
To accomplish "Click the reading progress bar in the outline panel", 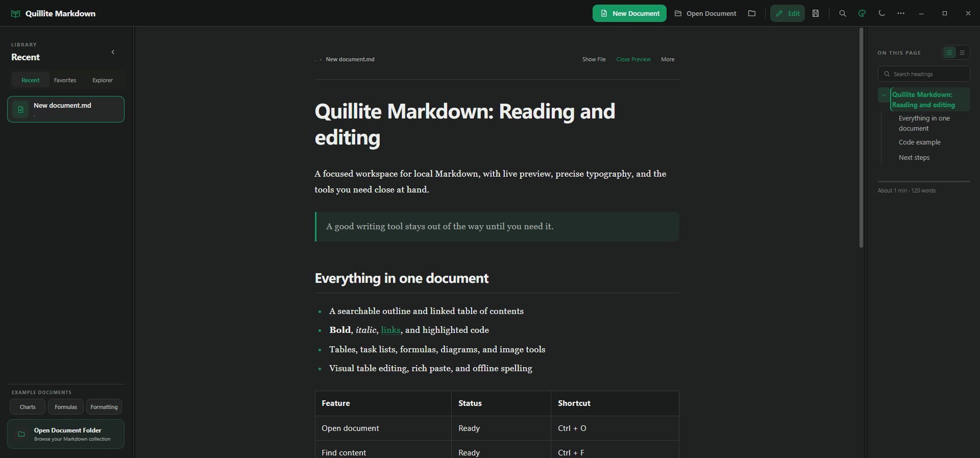I will click(x=924, y=181).
